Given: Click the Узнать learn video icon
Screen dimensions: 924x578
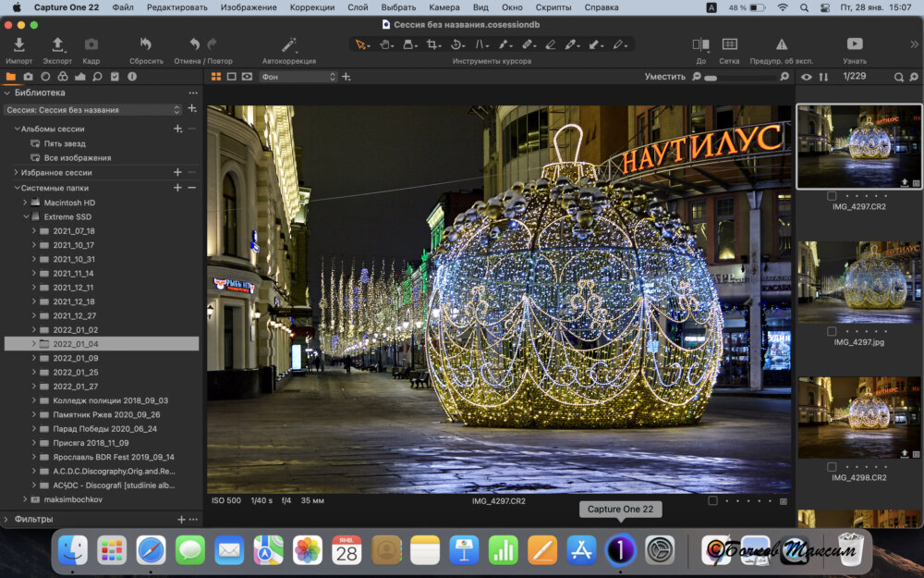Looking at the screenshot, I should click(855, 44).
